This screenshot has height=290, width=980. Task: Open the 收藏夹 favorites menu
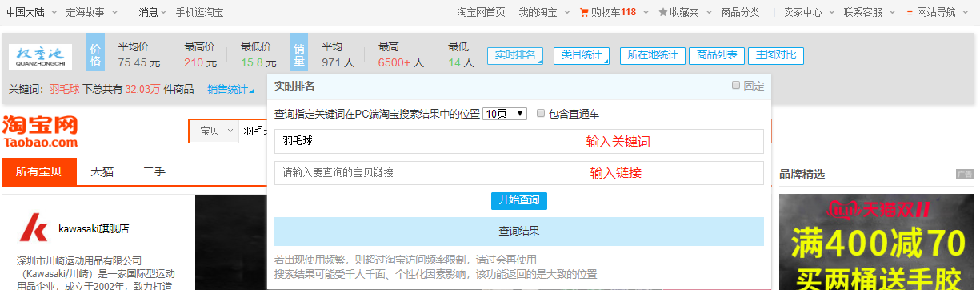tap(684, 12)
